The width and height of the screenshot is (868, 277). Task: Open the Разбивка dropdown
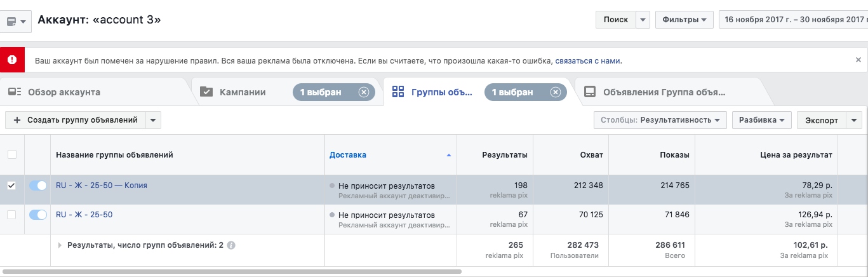pos(762,120)
